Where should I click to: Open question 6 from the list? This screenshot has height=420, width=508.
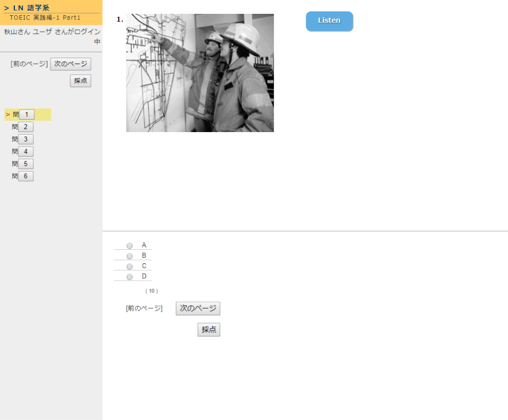26,176
